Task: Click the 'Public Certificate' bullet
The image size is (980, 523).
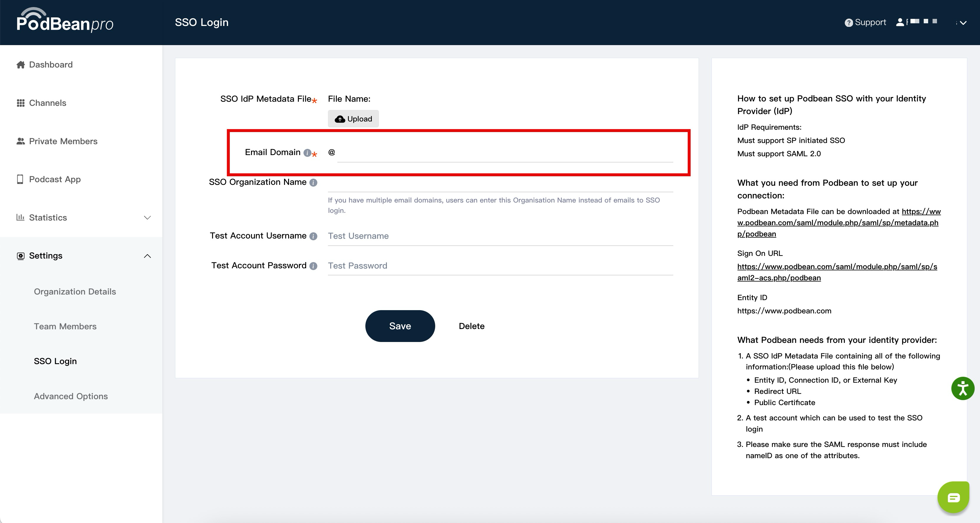Action: point(784,403)
